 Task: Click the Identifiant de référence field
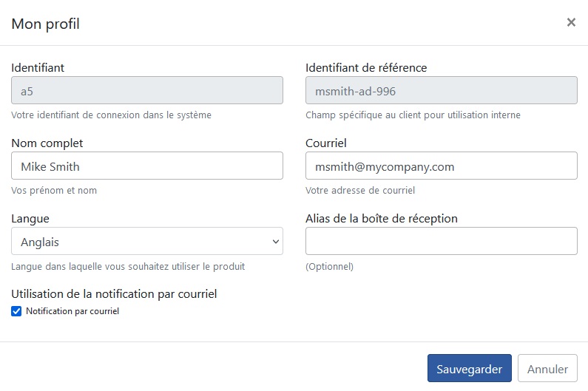(442, 90)
